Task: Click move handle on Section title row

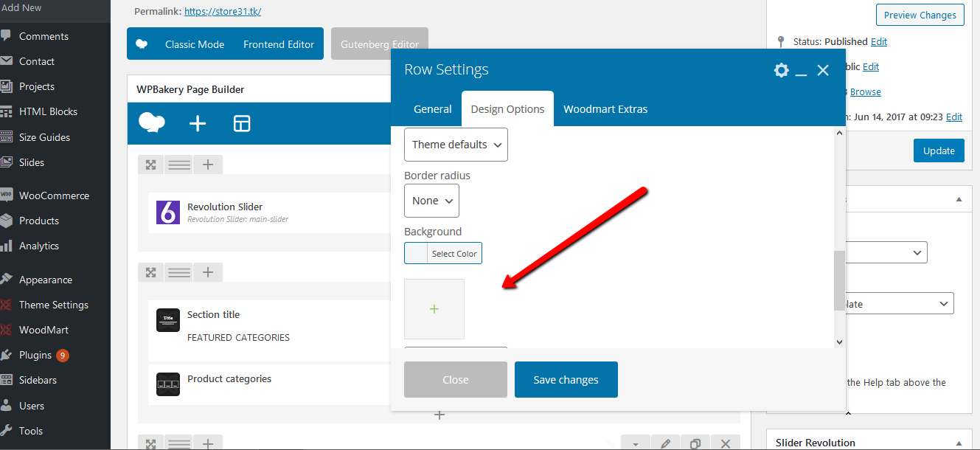Action: 150,272
